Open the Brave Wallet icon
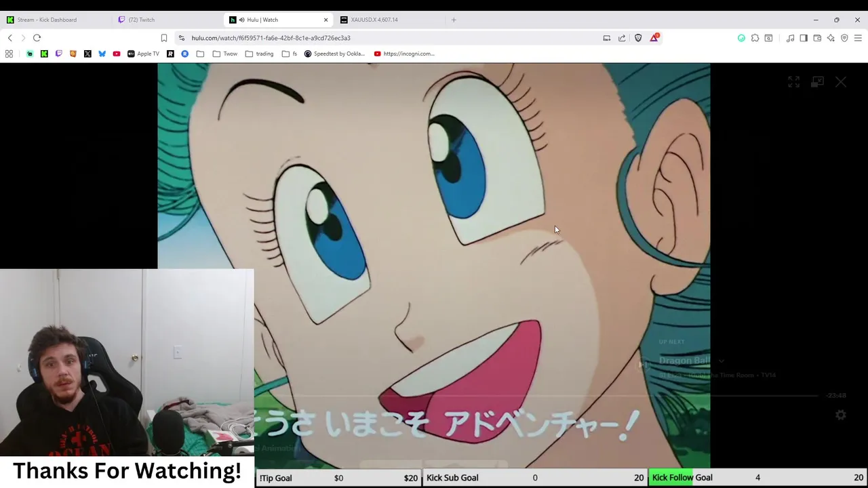Screen dimensions: 868x488 [x=817, y=38]
